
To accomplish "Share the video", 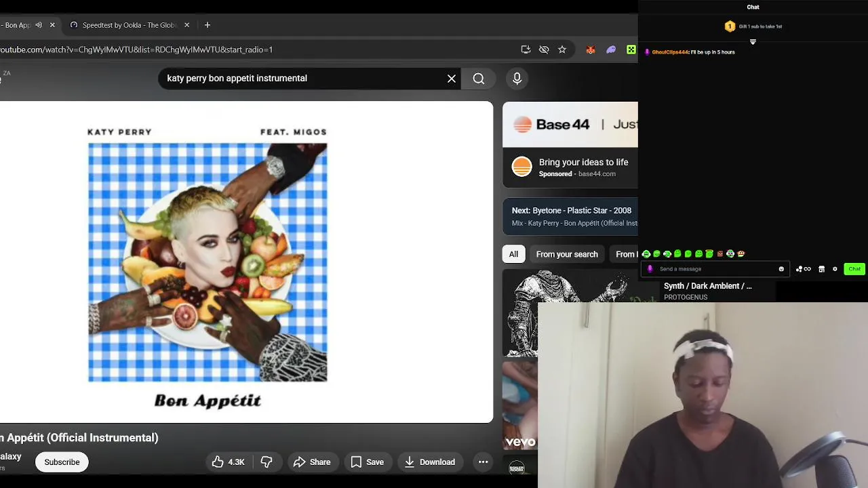I will 312,462.
